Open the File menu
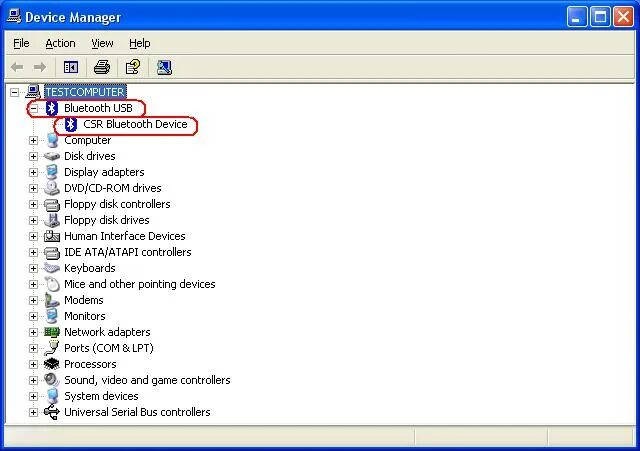 [21, 43]
